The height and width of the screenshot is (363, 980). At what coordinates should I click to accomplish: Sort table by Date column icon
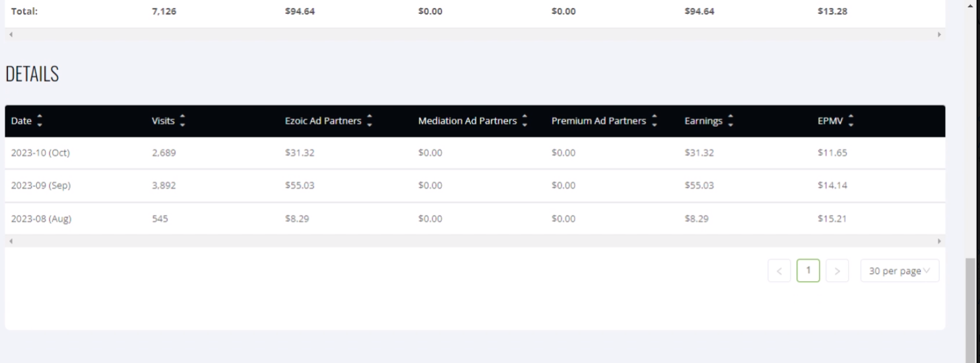click(38, 121)
